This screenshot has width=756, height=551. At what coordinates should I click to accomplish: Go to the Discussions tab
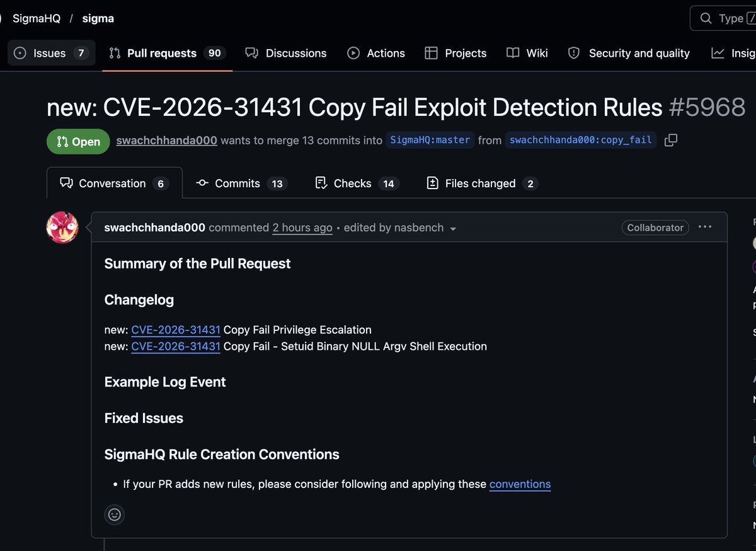click(286, 53)
